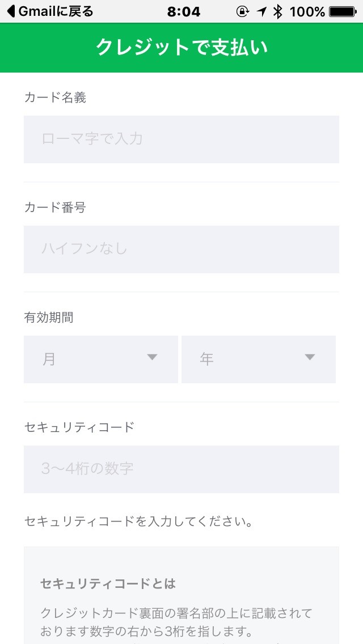Focus the カード名義 input field
The image size is (363, 644).
click(181, 139)
